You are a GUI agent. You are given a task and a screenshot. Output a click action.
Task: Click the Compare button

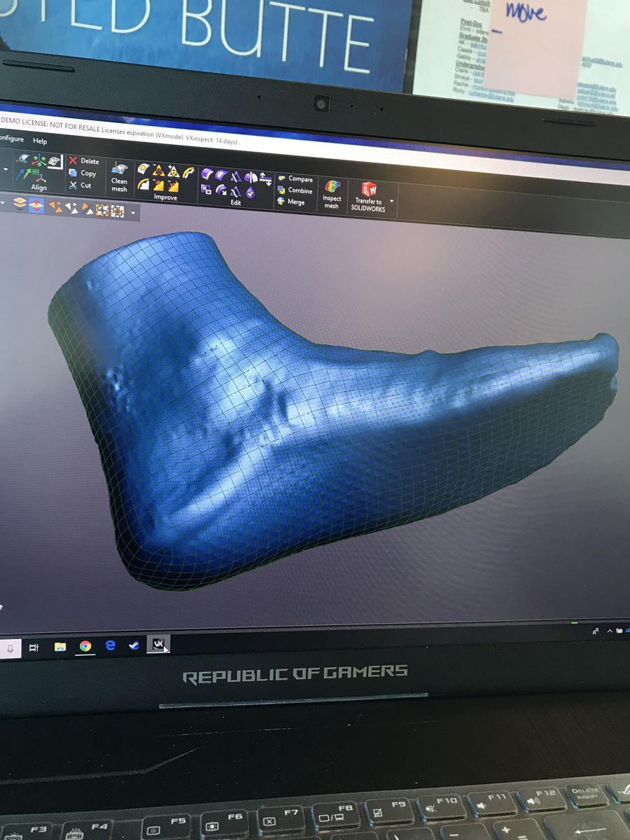295,179
